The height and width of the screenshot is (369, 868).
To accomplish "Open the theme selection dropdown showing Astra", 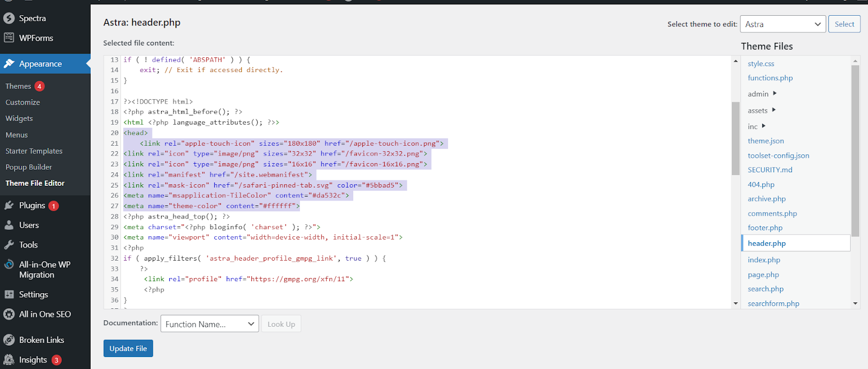I will (783, 24).
